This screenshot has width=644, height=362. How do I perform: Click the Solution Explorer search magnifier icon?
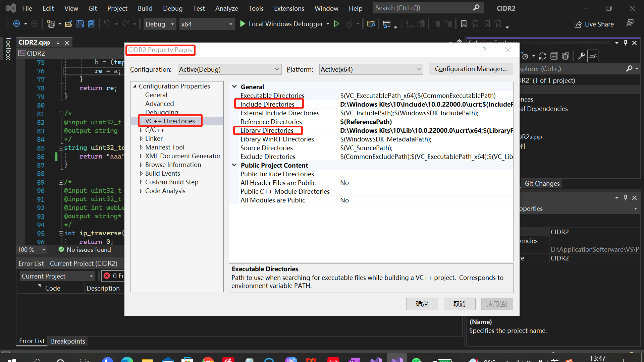(x=629, y=69)
